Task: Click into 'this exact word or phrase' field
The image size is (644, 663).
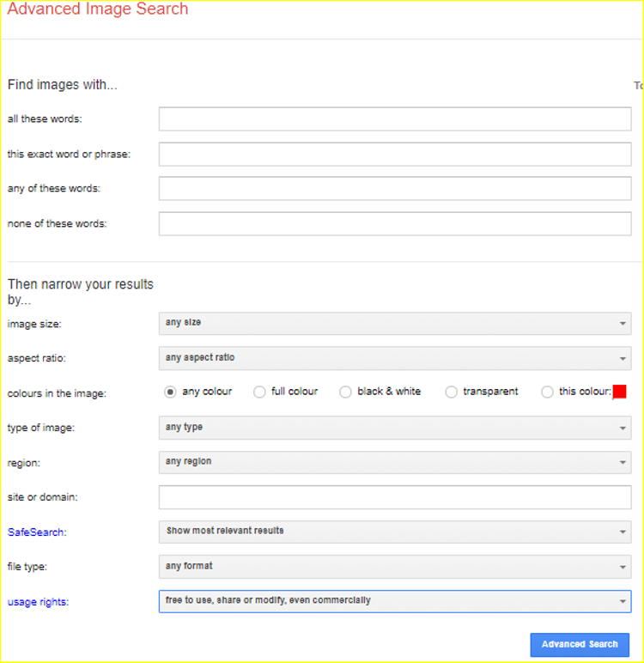Action: point(395,155)
